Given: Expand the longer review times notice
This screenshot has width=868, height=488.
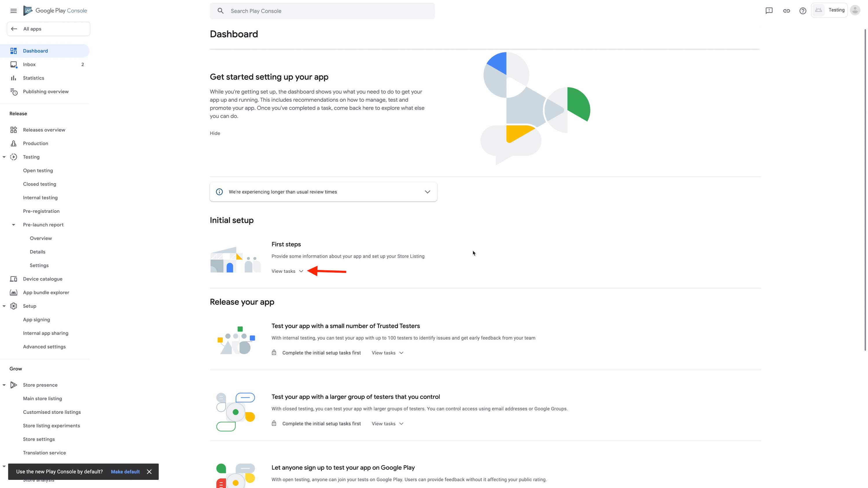Looking at the screenshot, I should 427,192.
